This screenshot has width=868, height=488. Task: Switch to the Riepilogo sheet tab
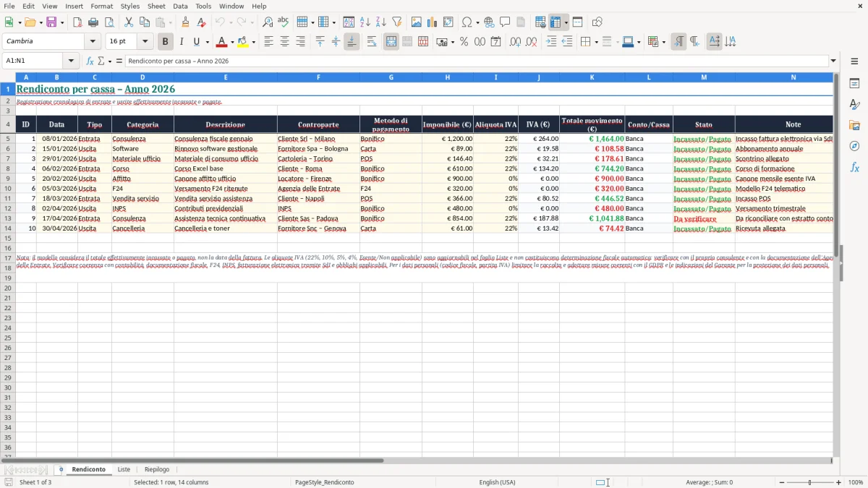pyautogui.click(x=157, y=470)
